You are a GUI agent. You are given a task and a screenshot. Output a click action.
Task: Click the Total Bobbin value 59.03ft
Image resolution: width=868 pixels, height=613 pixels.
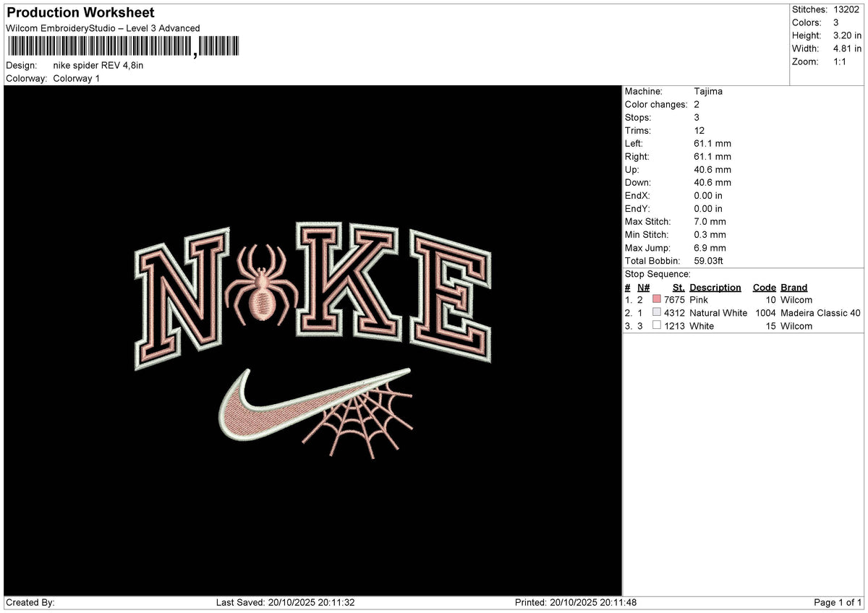709,261
